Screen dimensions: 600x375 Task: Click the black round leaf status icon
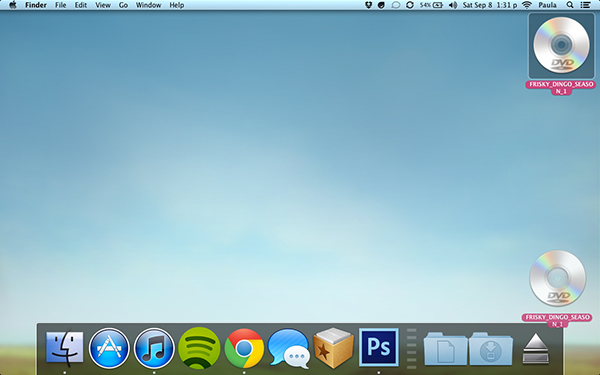[381, 5]
